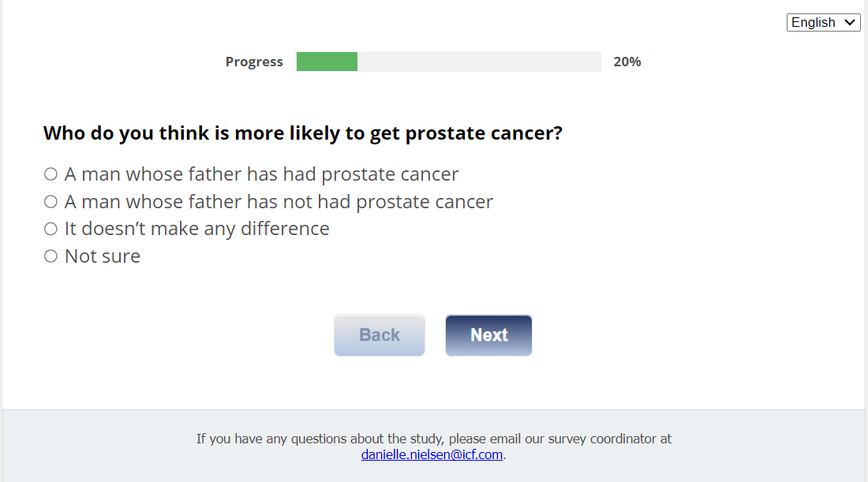
Task: Click the unfilled gray portion of progress bar
Action: (x=478, y=62)
